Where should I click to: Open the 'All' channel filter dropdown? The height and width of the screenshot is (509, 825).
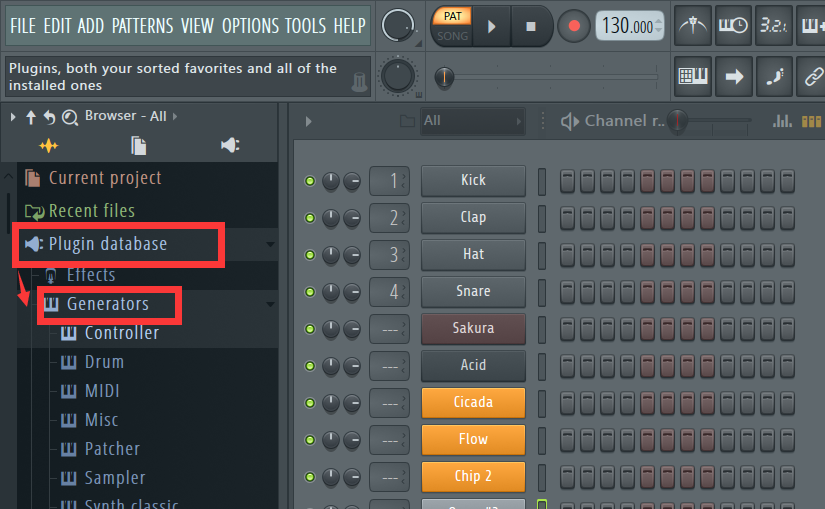click(472, 121)
